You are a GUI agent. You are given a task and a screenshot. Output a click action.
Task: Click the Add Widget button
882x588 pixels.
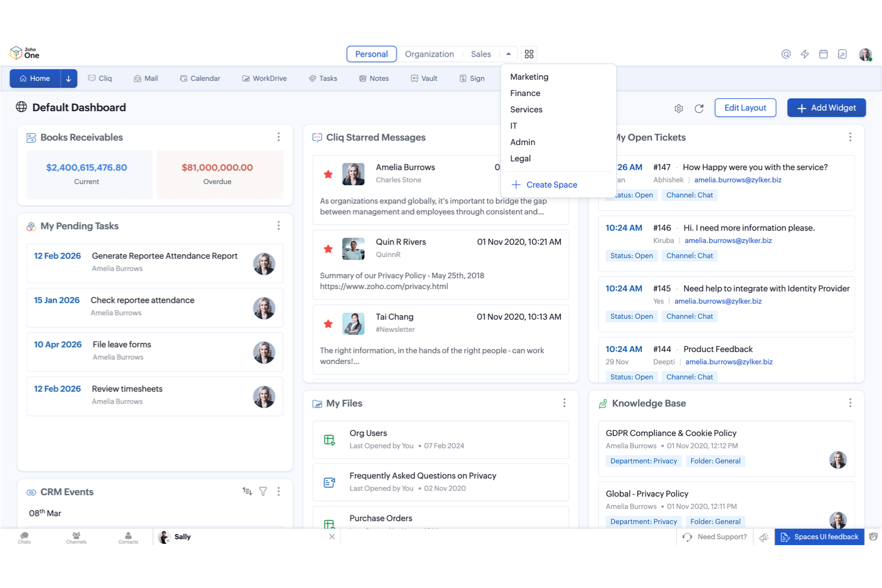pyautogui.click(x=826, y=108)
